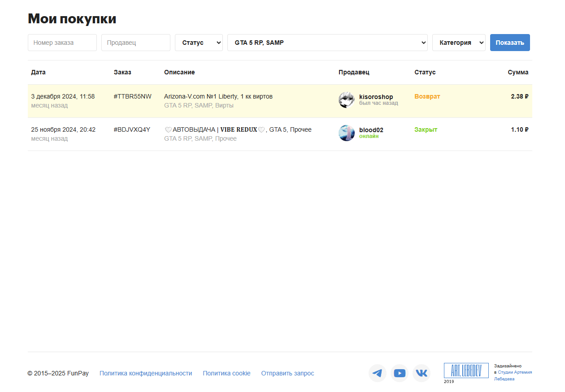Click the Заказ column header

tap(122, 72)
